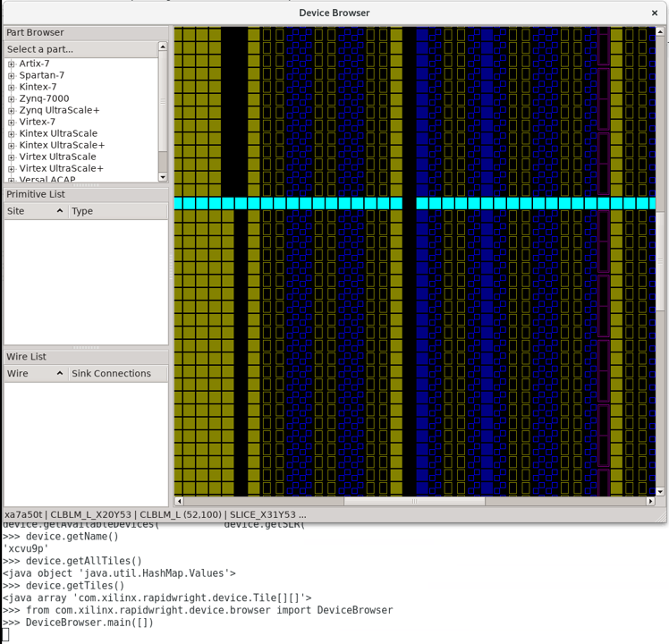Expand the Artix-7 tree node

click(12, 64)
